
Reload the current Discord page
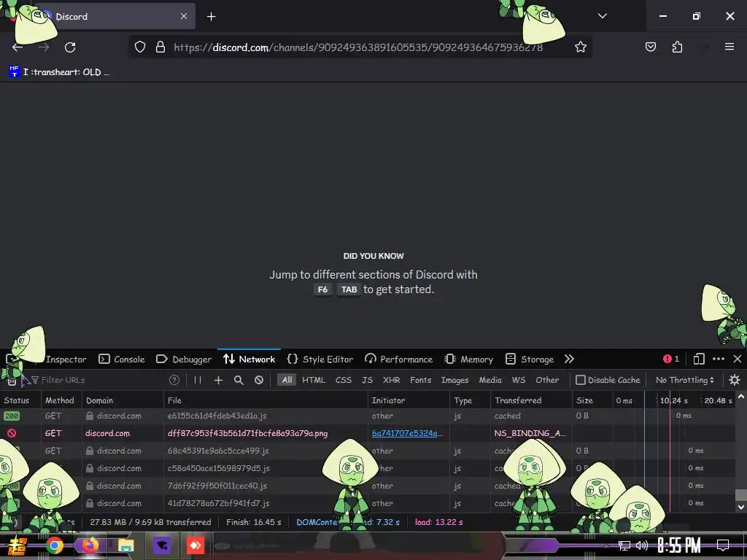70,47
